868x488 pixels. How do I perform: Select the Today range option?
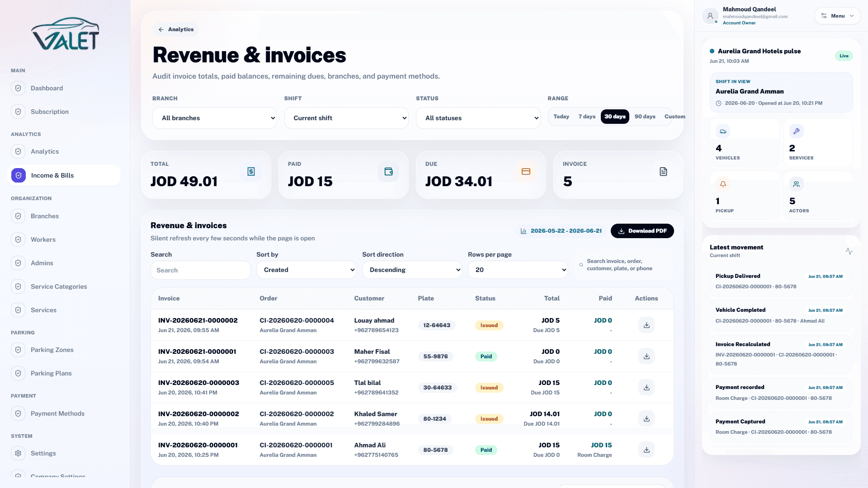(x=561, y=117)
